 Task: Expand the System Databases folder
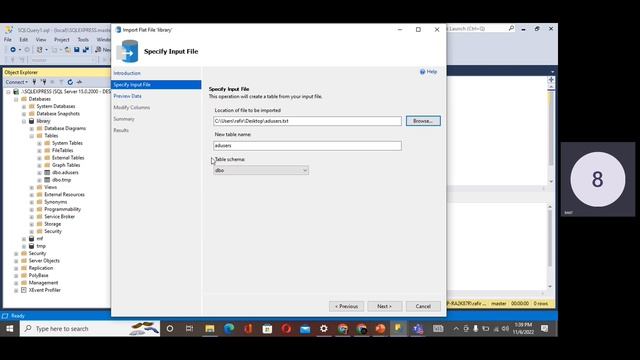24,107
